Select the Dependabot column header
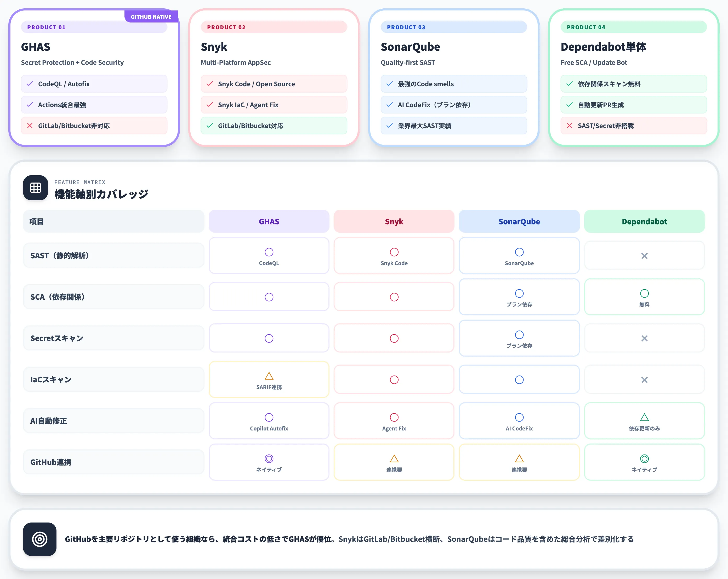The image size is (728, 579). point(644,222)
